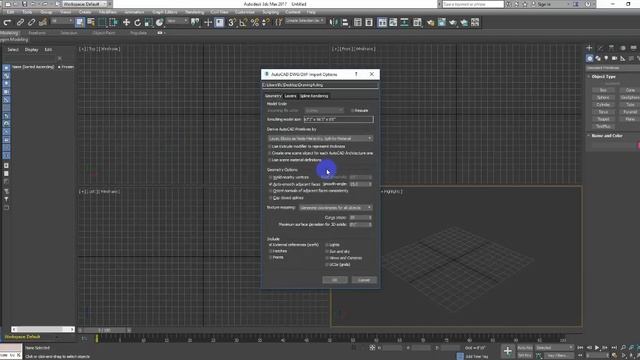Switch to the Layers tab in import dialog

290,96
